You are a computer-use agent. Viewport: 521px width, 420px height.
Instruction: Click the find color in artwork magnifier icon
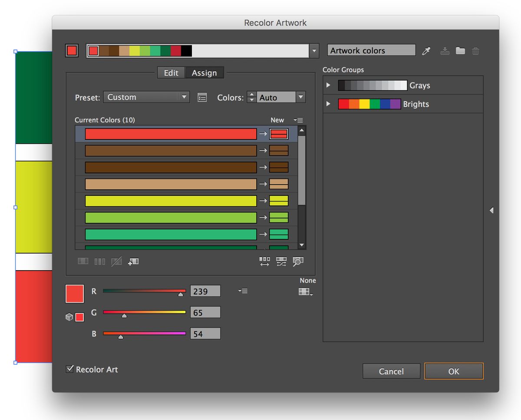(x=298, y=261)
